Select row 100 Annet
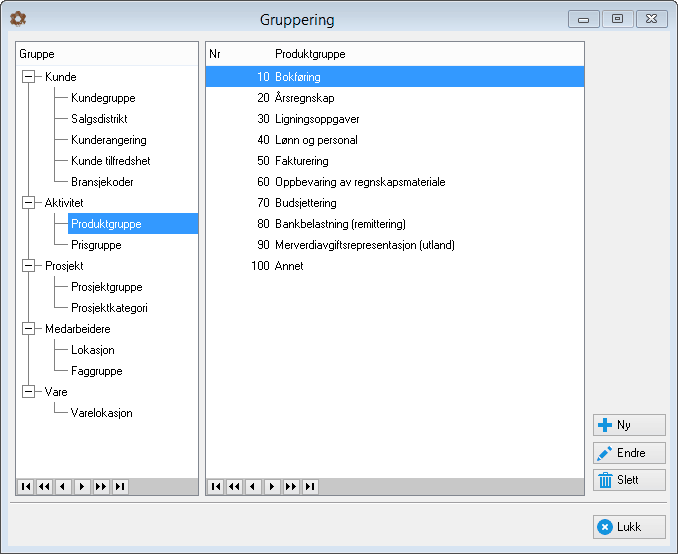Viewport: 678px width, 554px height. [395, 266]
